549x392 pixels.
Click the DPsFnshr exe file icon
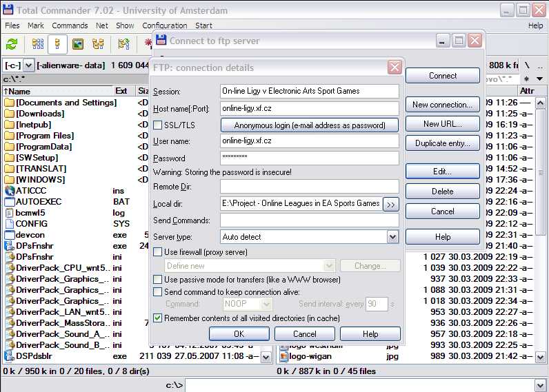9,246
